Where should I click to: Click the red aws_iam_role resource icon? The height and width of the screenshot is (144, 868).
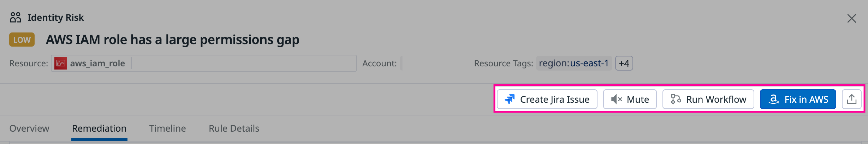click(x=61, y=63)
